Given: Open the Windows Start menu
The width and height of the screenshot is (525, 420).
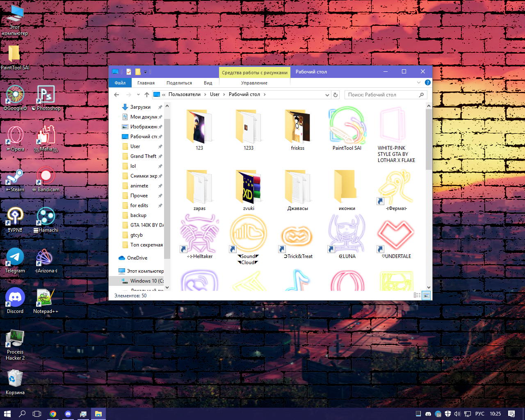Looking at the screenshot, I should (x=7, y=414).
